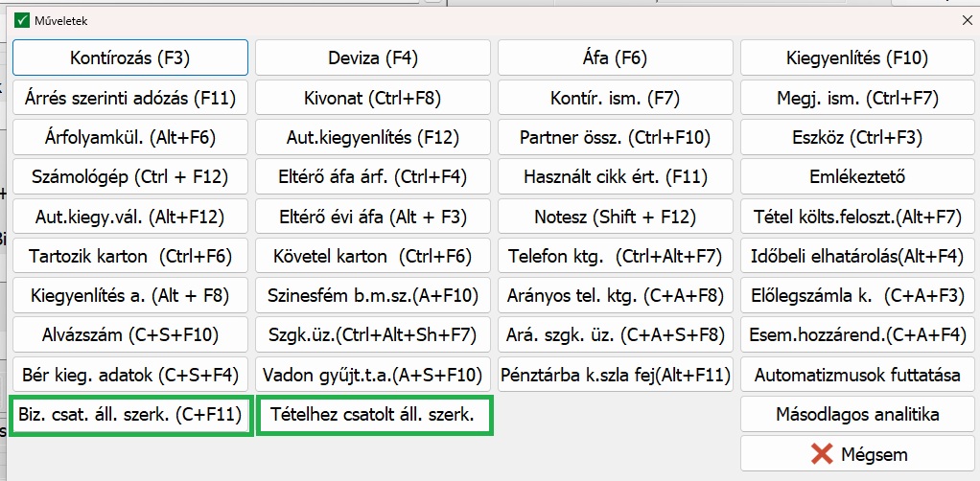Run Automatizmusok futtatása
This screenshot has width=980, height=481.
point(857,376)
